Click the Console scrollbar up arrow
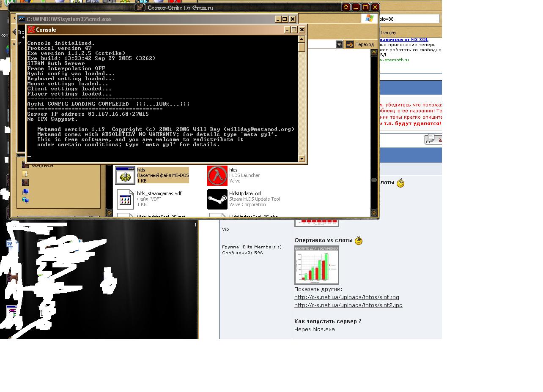The height and width of the screenshot is (392, 543). (x=302, y=39)
